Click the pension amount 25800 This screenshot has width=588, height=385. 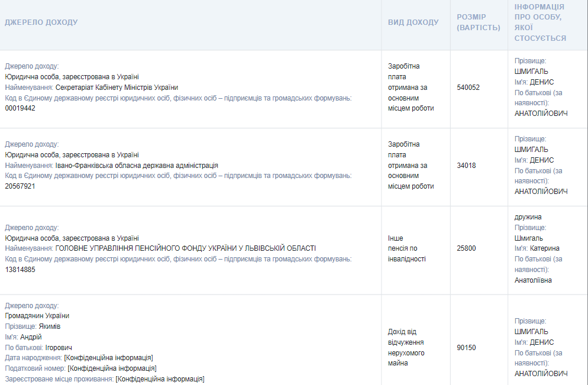point(466,248)
